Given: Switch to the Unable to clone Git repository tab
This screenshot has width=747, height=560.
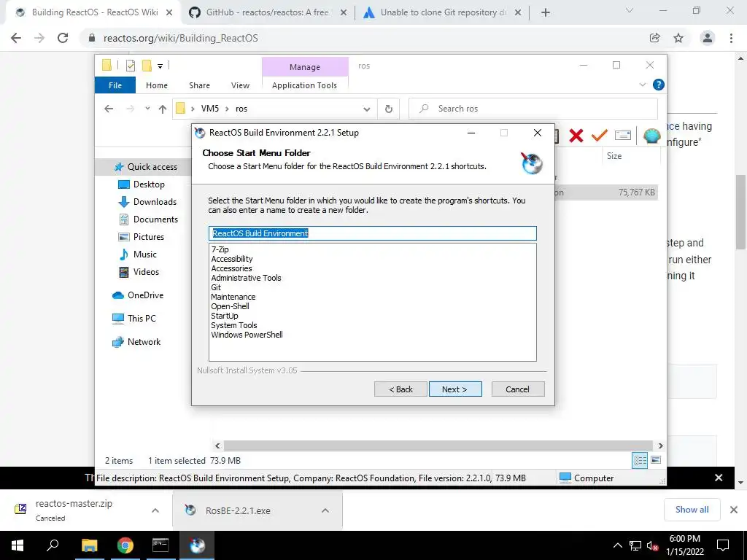Looking at the screenshot, I should tap(443, 12).
